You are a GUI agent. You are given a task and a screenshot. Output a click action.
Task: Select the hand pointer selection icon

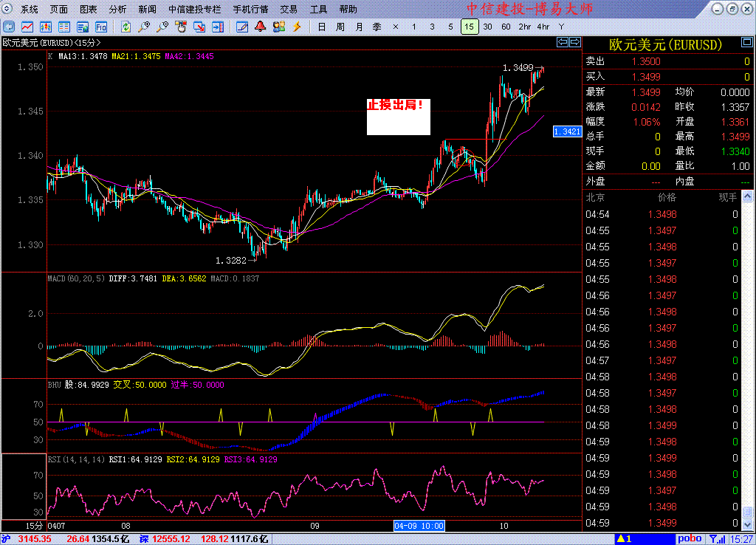[181, 27]
